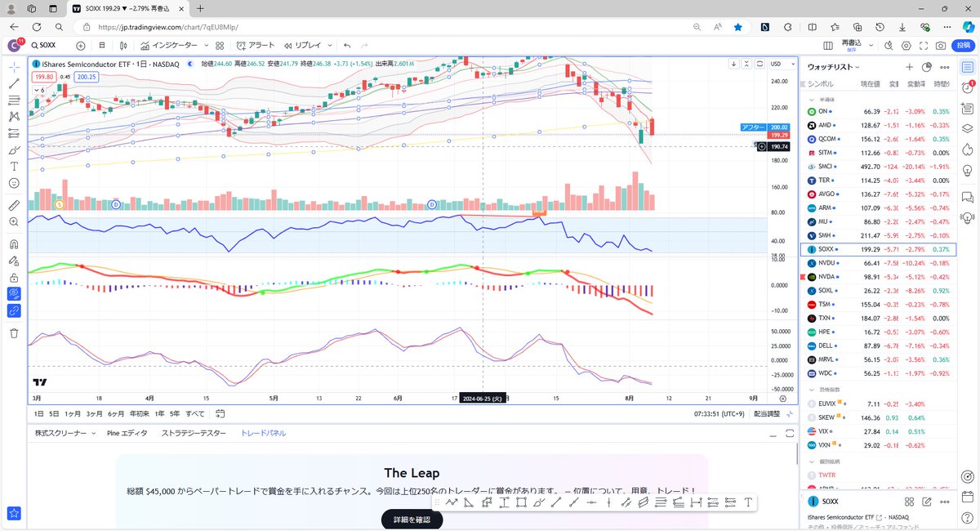Open the ストラテジーテスター tab
Viewport: 980px width, 531px height.
(194, 433)
